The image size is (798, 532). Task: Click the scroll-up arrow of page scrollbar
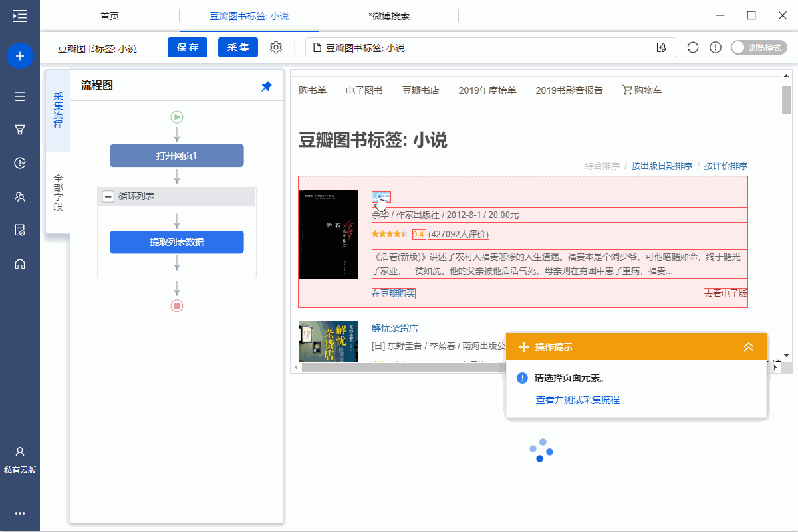(x=786, y=74)
